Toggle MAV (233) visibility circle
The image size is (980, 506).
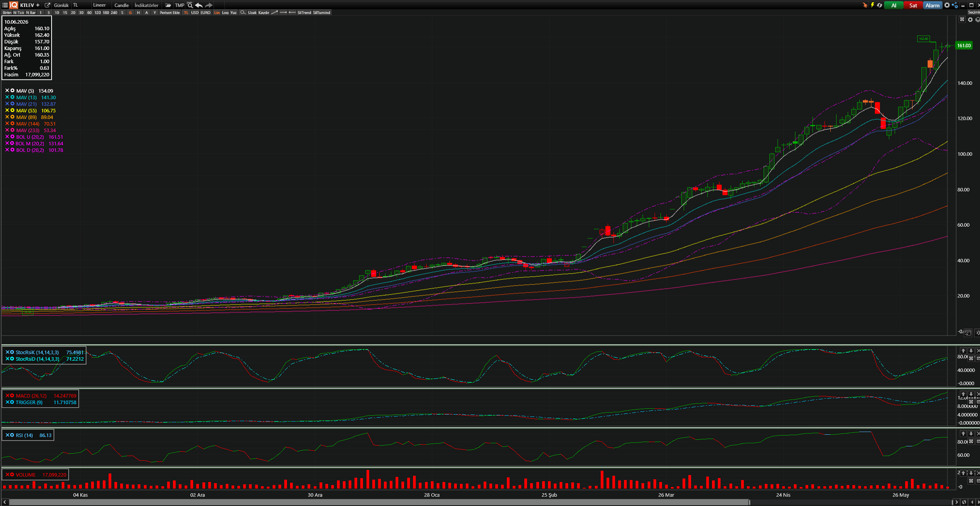[12, 130]
